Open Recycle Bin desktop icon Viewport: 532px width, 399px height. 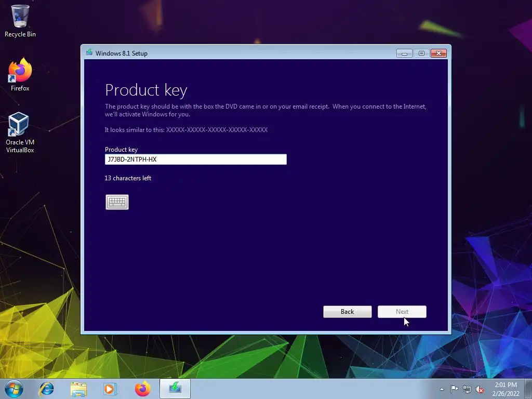pyautogui.click(x=20, y=21)
